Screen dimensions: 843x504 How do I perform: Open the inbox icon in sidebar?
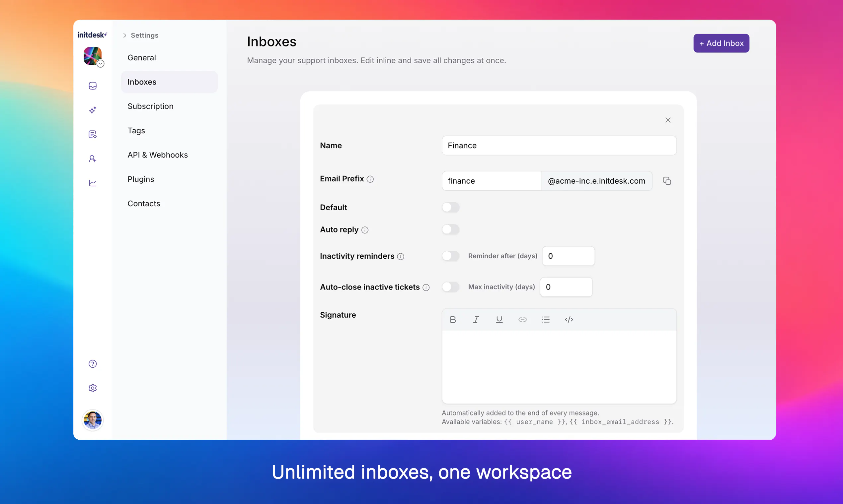point(93,86)
